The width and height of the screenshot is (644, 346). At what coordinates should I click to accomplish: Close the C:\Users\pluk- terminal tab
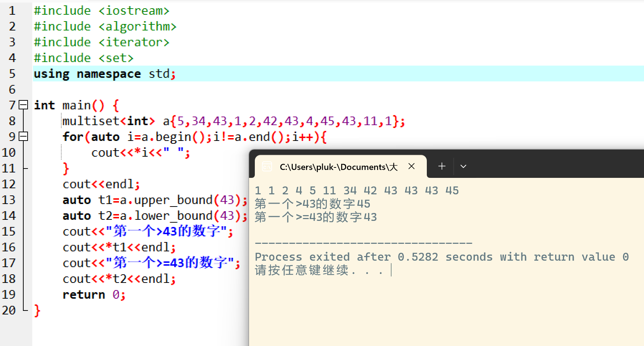click(411, 166)
